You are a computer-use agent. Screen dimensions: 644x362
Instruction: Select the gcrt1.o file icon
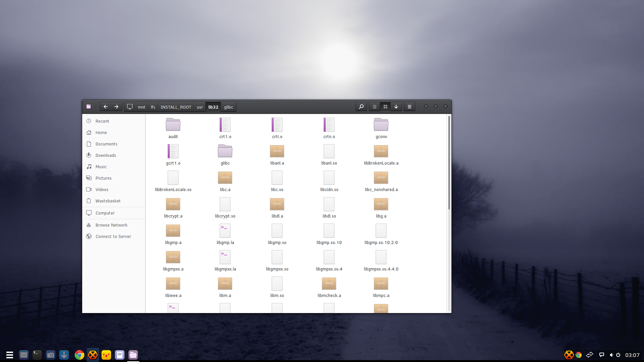tap(173, 151)
